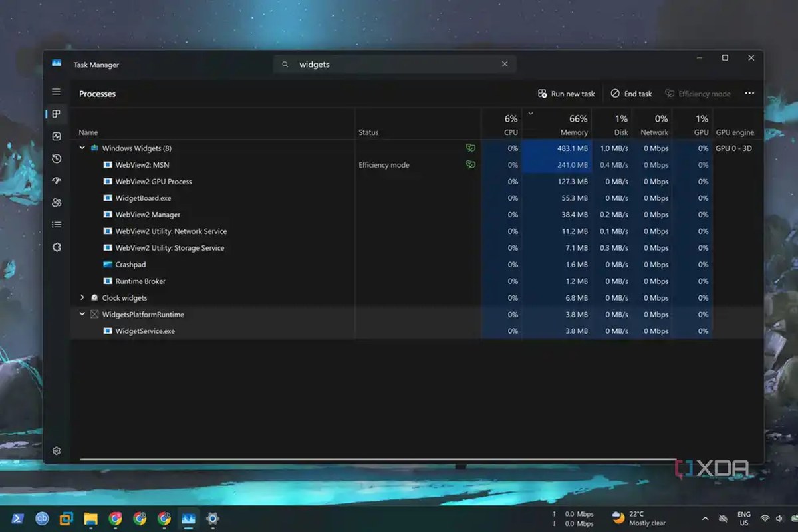Open the hamburger navigation menu
Image resolution: width=798 pixels, height=532 pixels.
click(x=56, y=92)
